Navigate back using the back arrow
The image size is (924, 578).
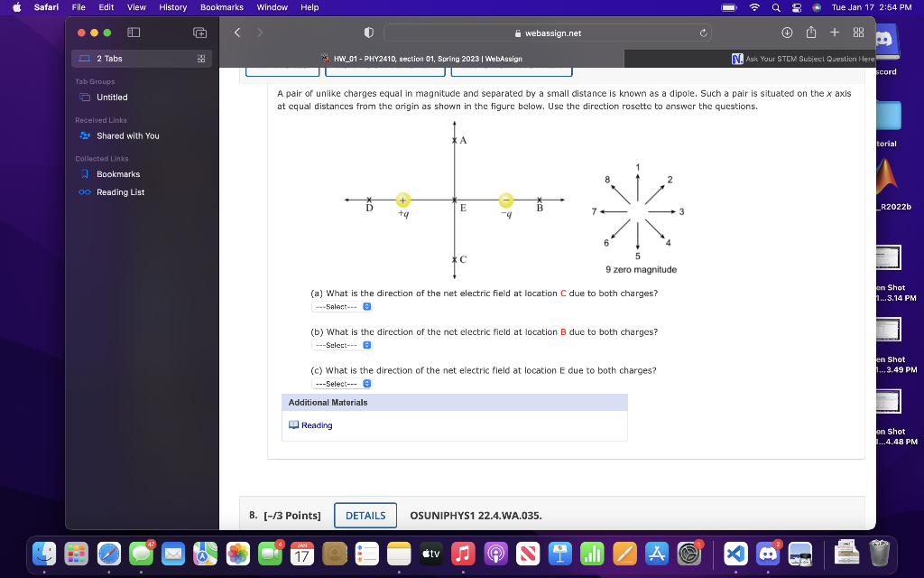pyautogui.click(x=236, y=32)
